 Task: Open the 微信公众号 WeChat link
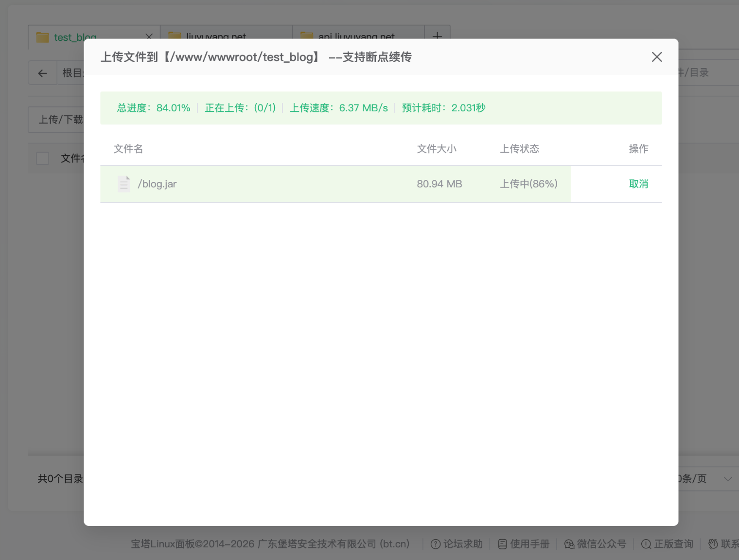pyautogui.click(x=595, y=544)
